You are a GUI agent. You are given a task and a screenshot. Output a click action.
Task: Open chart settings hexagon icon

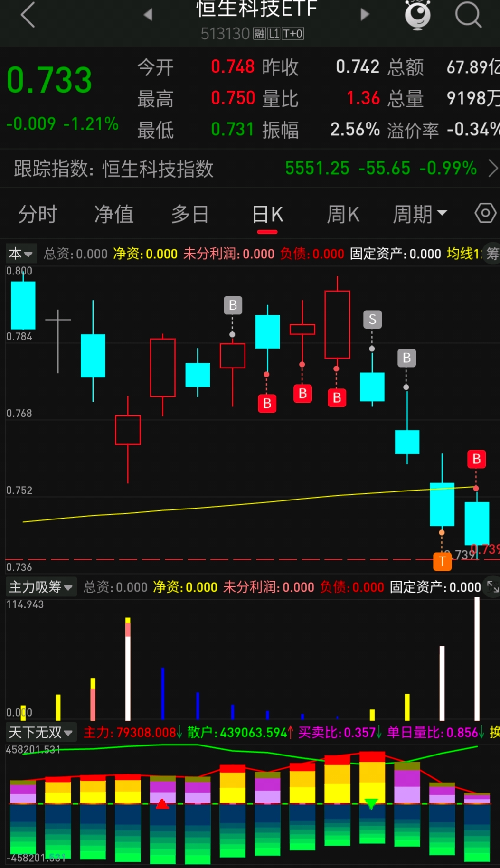point(485,213)
